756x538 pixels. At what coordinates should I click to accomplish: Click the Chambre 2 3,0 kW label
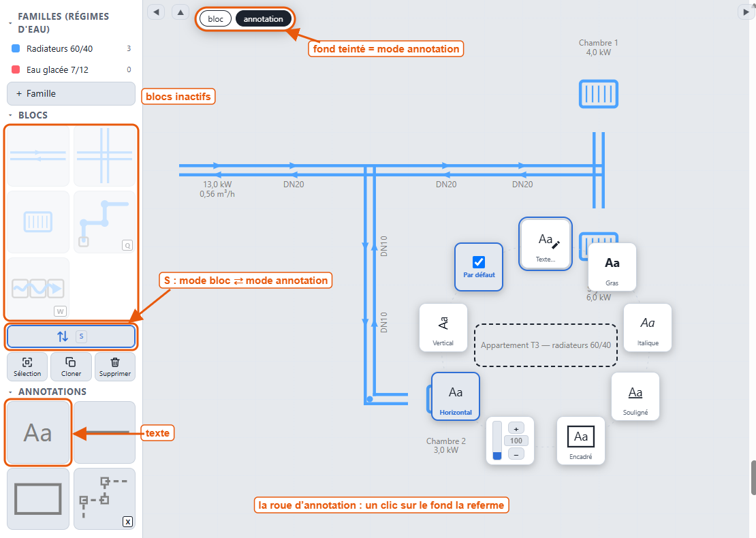(x=446, y=445)
